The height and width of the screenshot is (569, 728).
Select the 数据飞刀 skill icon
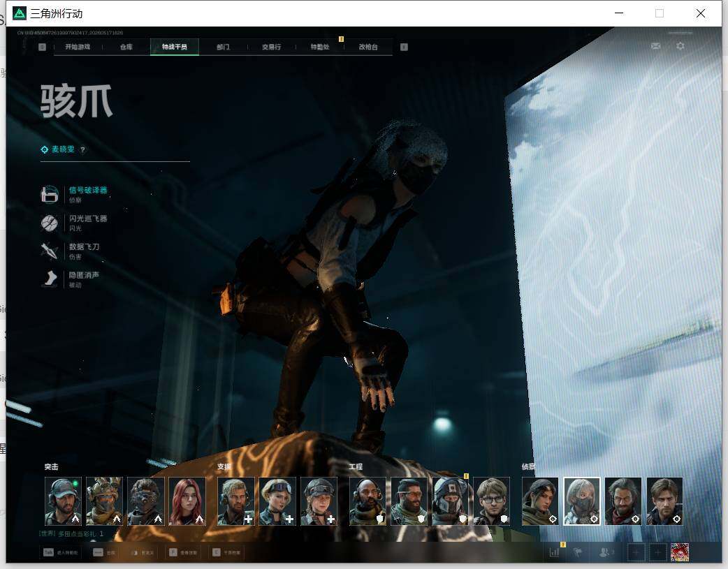pos(49,251)
